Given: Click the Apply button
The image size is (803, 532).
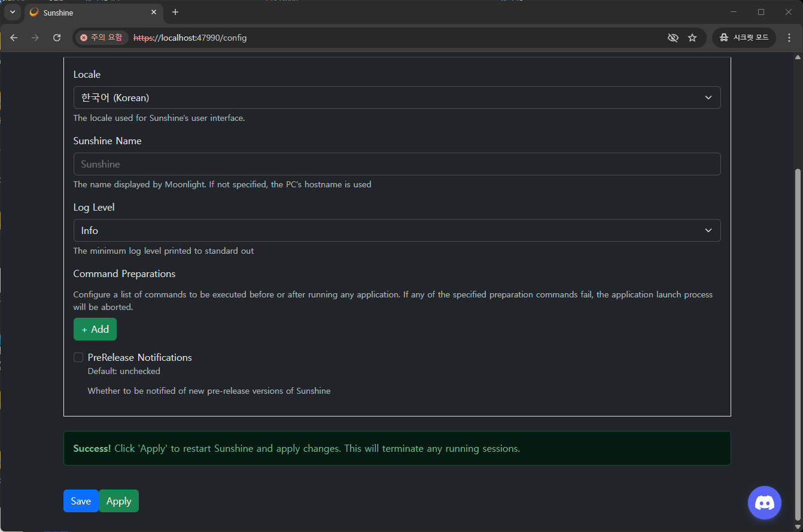Looking at the screenshot, I should point(118,501).
